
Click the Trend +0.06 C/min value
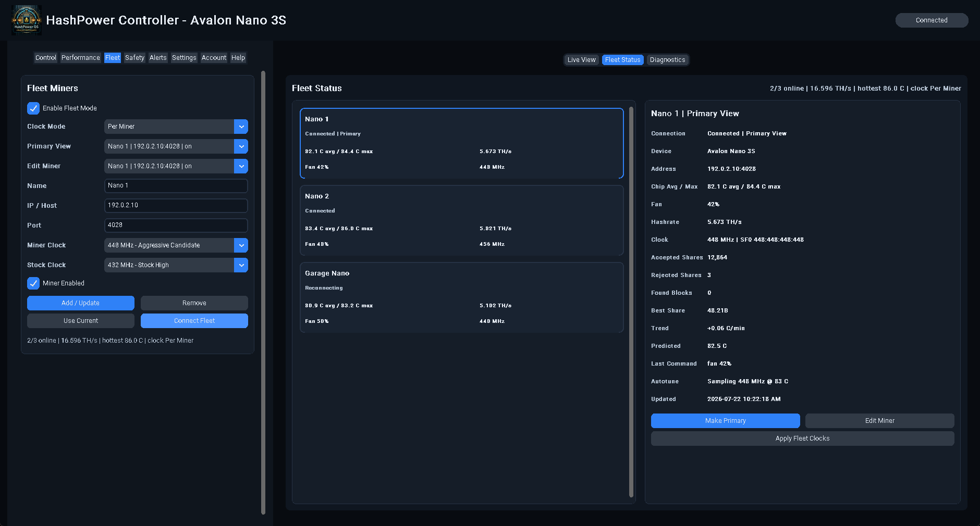point(726,328)
